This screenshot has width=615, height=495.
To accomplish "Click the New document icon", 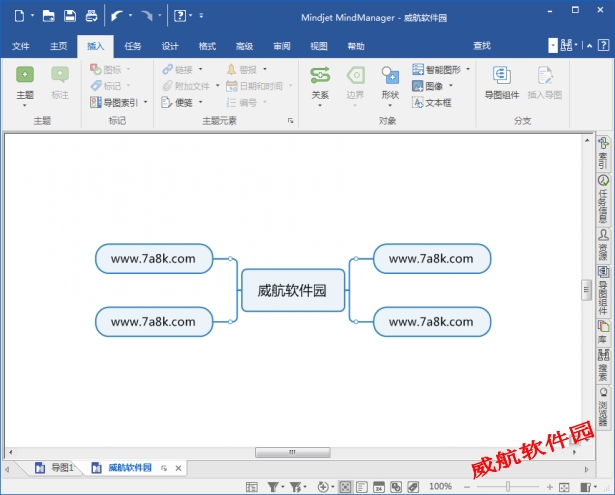I will tap(19, 16).
